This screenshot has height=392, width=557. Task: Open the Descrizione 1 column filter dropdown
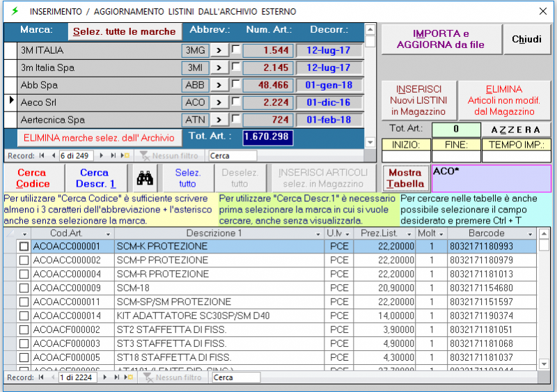318,234
